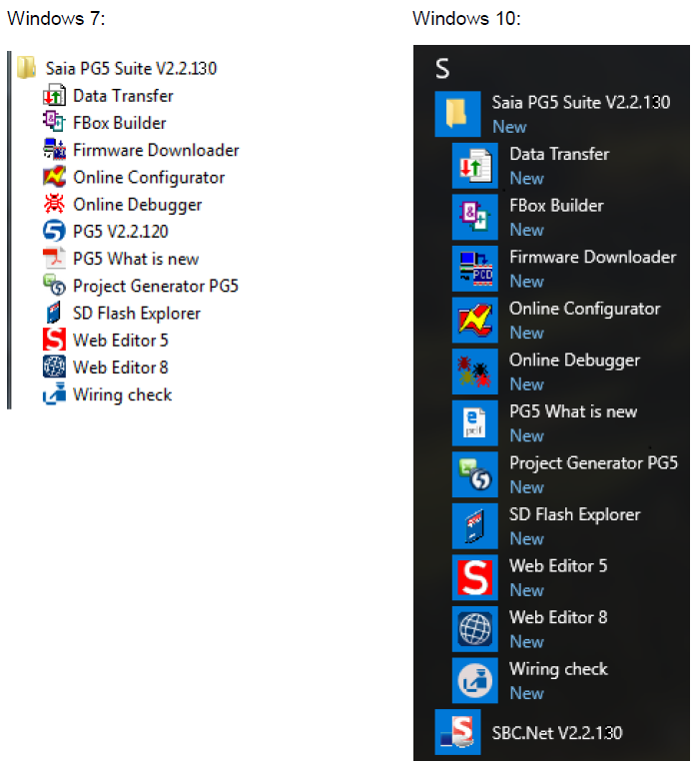Open PG5 What is new text, Windows 7
Screen dimensions: 700x765
coord(136,259)
